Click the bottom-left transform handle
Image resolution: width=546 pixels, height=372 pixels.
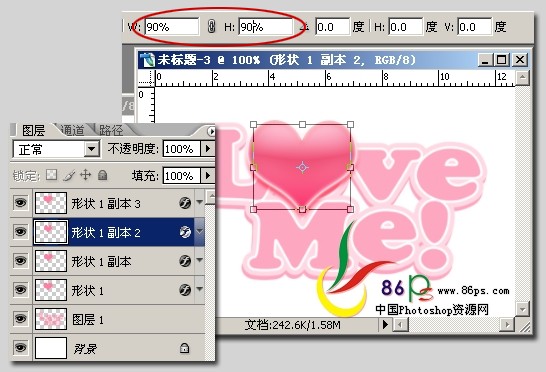pos(254,209)
